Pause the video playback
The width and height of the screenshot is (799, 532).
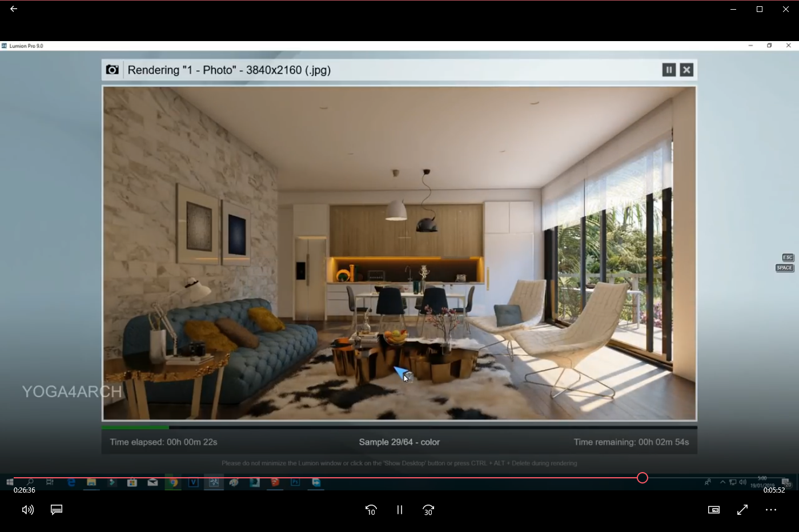tap(400, 510)
